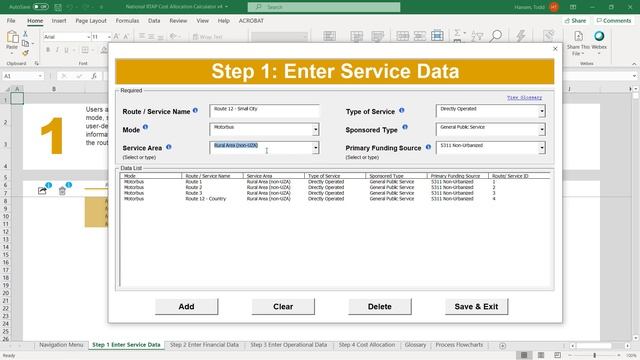Click the Share This File icon
Image resolution: width=640 pixels, height=360 pixels.
[x=578, y=37]
